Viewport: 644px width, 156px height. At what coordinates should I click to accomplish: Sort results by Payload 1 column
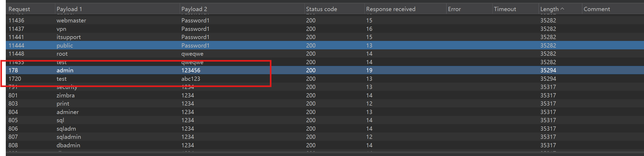(69, 9)
